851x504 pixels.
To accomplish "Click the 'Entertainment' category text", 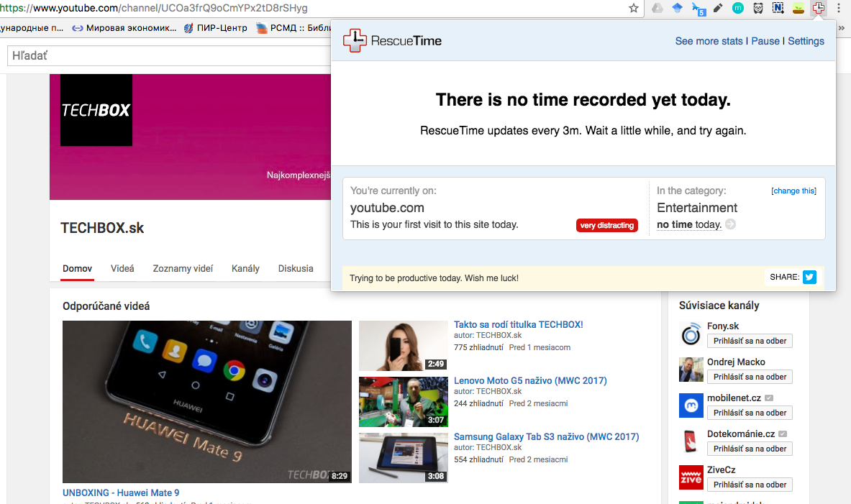I will click(x=697, y=208).
